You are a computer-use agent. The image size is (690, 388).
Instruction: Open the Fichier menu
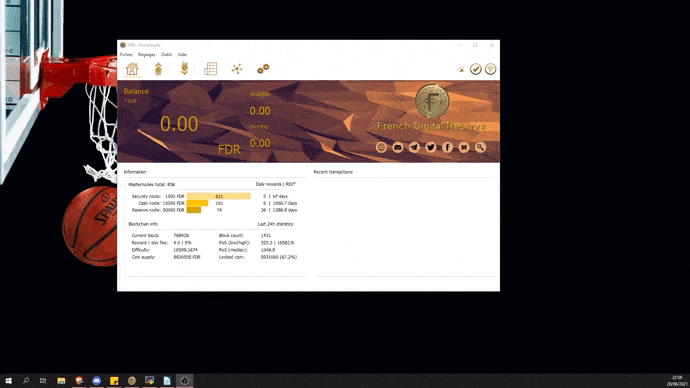(x=126, y=55)
